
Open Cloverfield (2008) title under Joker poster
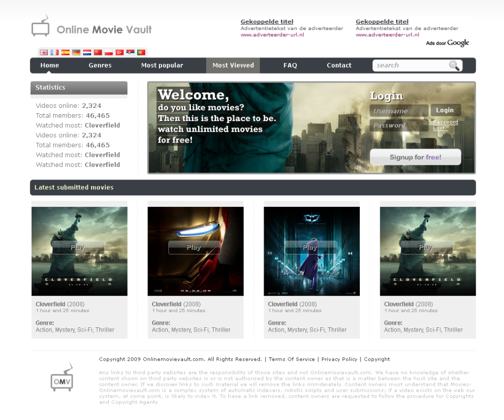pyautogui.click(x=293, y=304)
